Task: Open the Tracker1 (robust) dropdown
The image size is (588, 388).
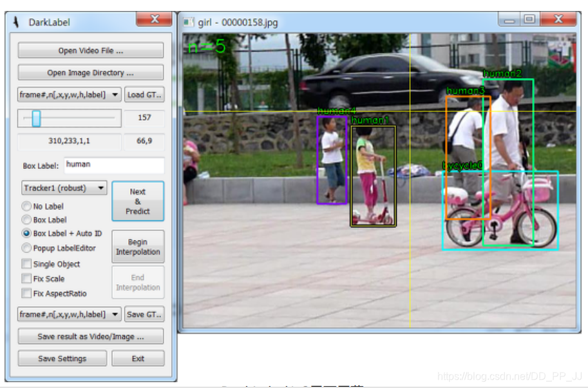Action: click(x=63, y=188)
